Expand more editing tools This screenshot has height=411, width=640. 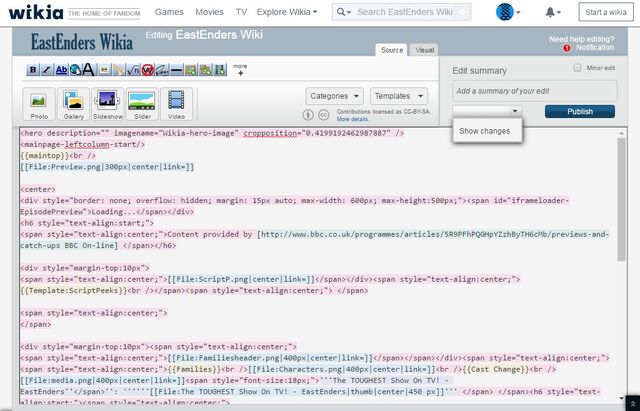pos(240,70)
